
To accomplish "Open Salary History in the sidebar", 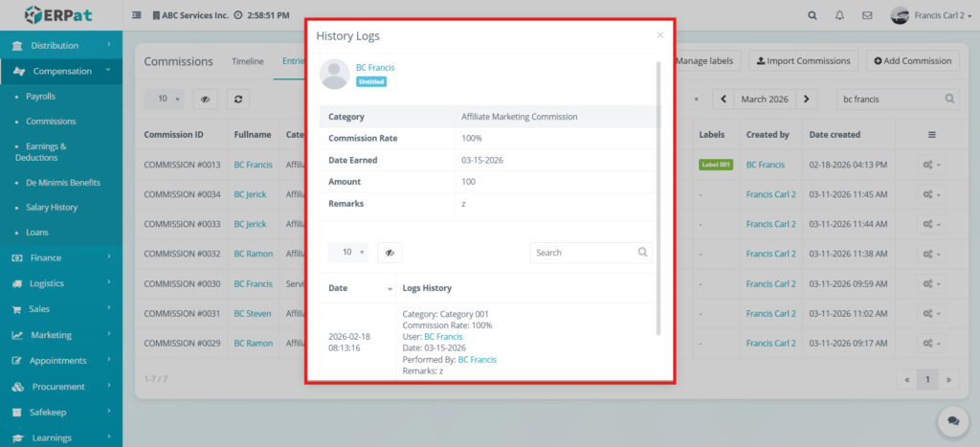I will 52,207.
